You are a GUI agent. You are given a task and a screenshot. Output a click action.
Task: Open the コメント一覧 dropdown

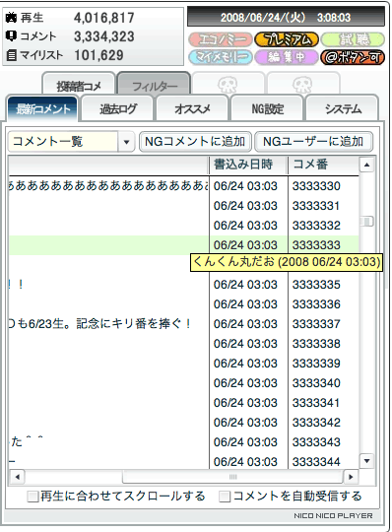click(x=126, y=142)
